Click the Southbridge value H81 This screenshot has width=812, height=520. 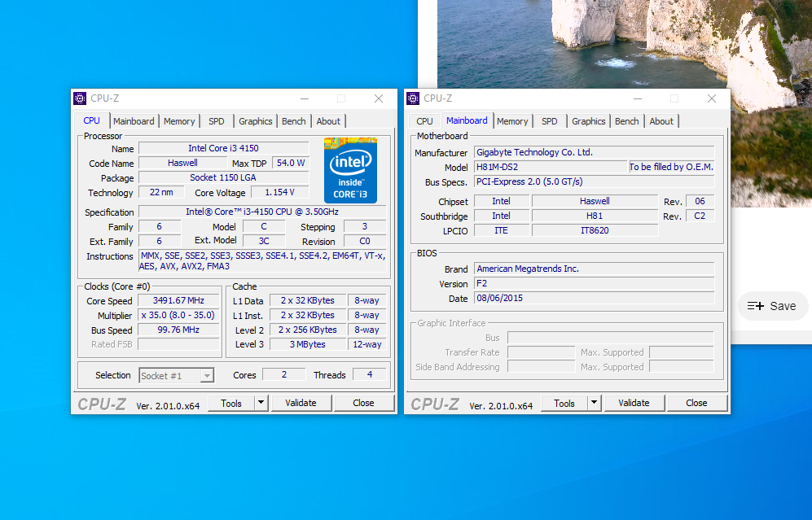pos(595,216)
